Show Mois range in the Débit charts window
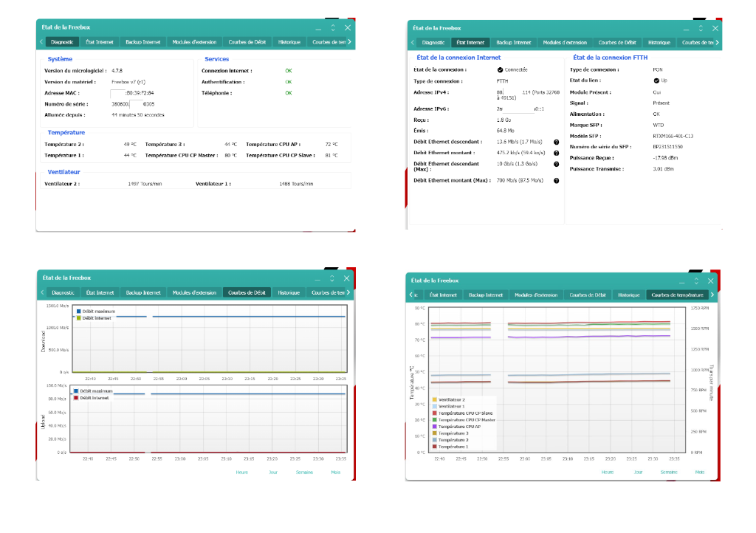Image resolution: width=756 pixels, height=533 pixels. tap(336, 472)
